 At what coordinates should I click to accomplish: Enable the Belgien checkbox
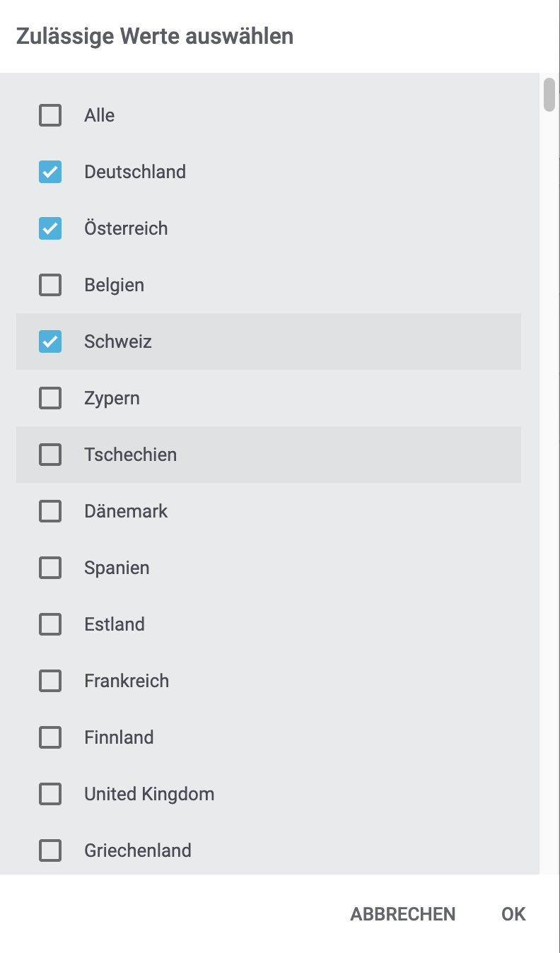pos(50,285)
